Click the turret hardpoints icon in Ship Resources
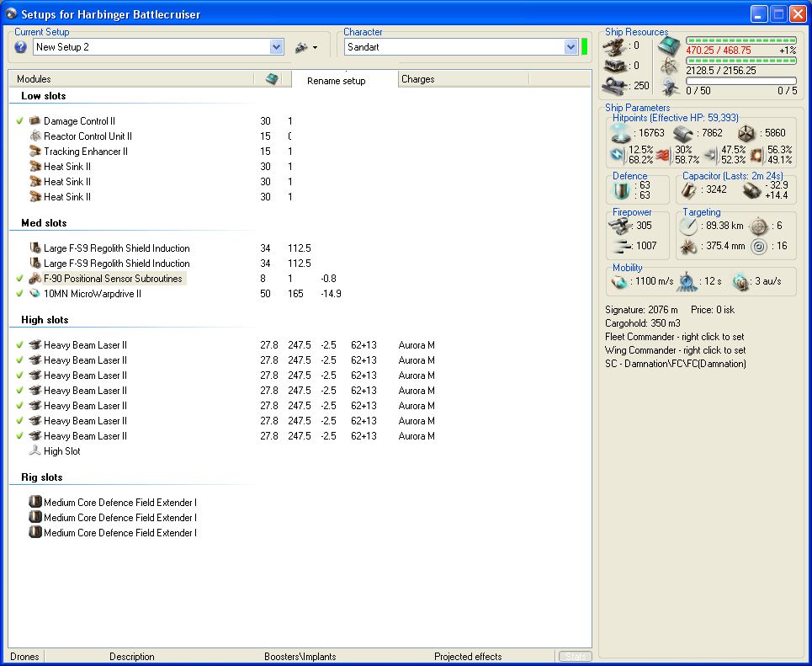 click(615, 48)
